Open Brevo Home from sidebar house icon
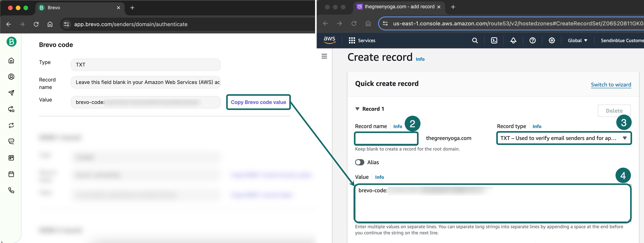644x243 pixels. click(11, 60)
